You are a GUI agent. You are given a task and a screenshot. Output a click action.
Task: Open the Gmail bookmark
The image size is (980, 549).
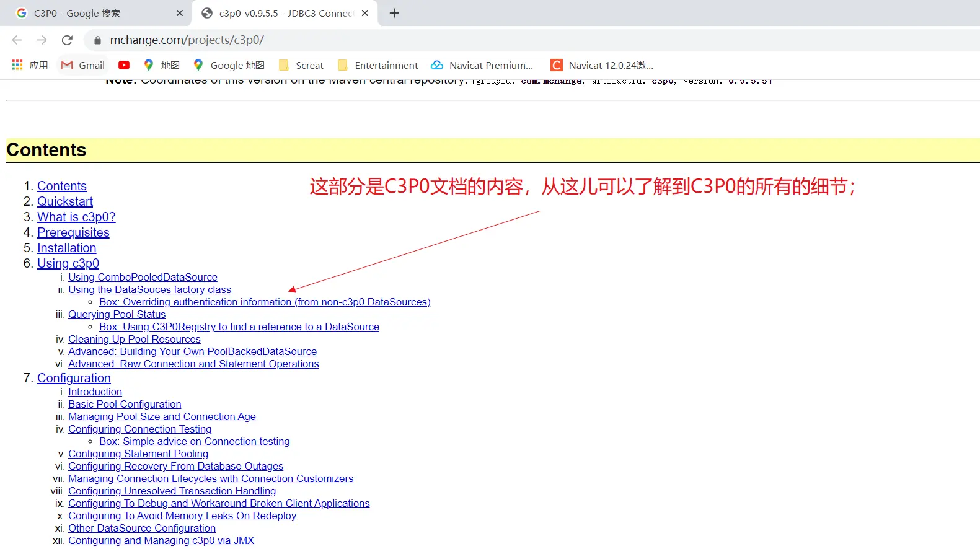83,65
